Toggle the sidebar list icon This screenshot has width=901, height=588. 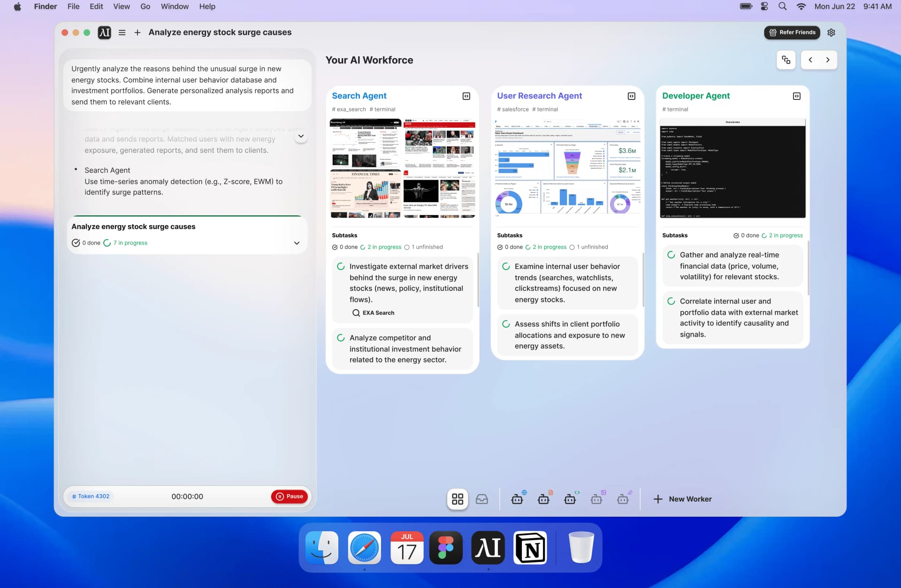(122, 32)
